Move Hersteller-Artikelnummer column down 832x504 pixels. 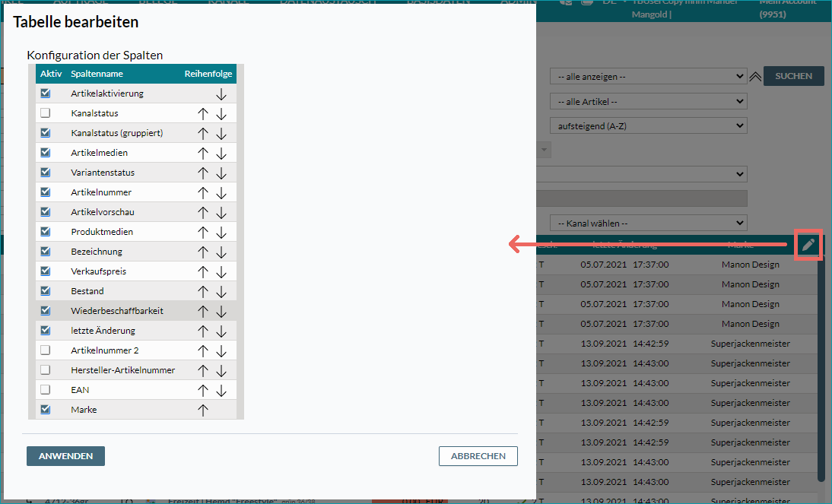coord(221,371)
